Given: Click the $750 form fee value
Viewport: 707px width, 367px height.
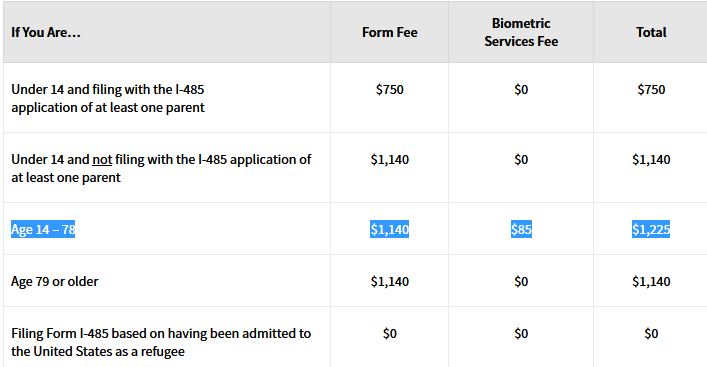Looking at the screenshot, I should (390, 89).
